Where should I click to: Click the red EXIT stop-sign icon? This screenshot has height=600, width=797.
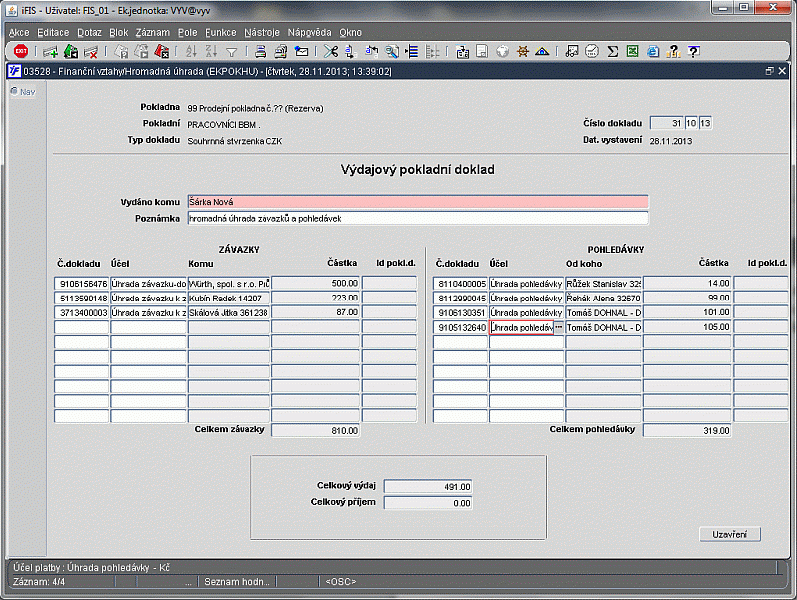click(x=21, y=51)
